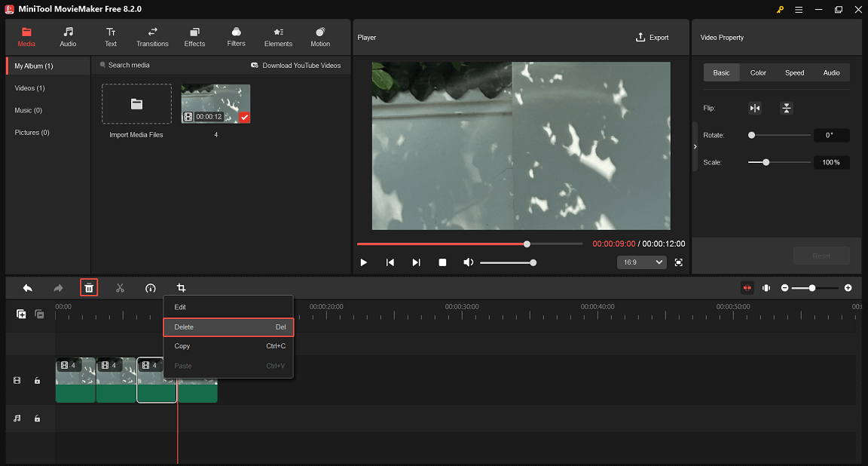The height and width of the screenshot is (466, 868).
Task: Stop playback in the player
Action: (x=442, y=262)
